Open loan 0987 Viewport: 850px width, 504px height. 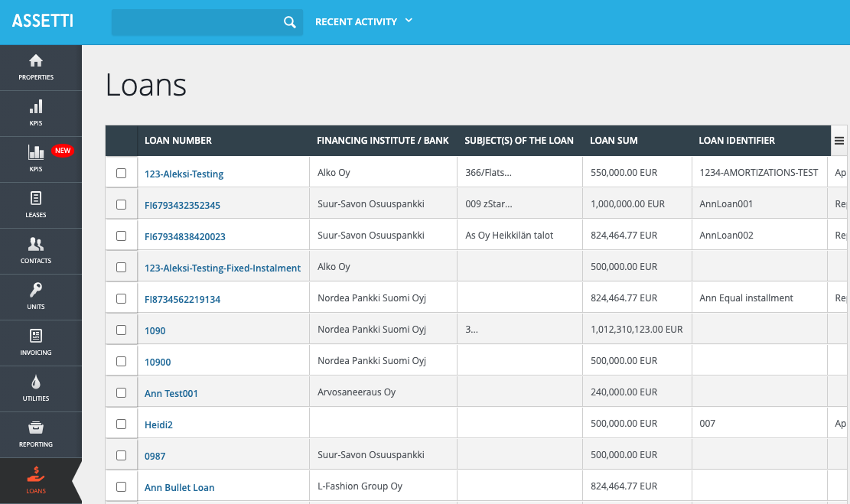(155, 457)
